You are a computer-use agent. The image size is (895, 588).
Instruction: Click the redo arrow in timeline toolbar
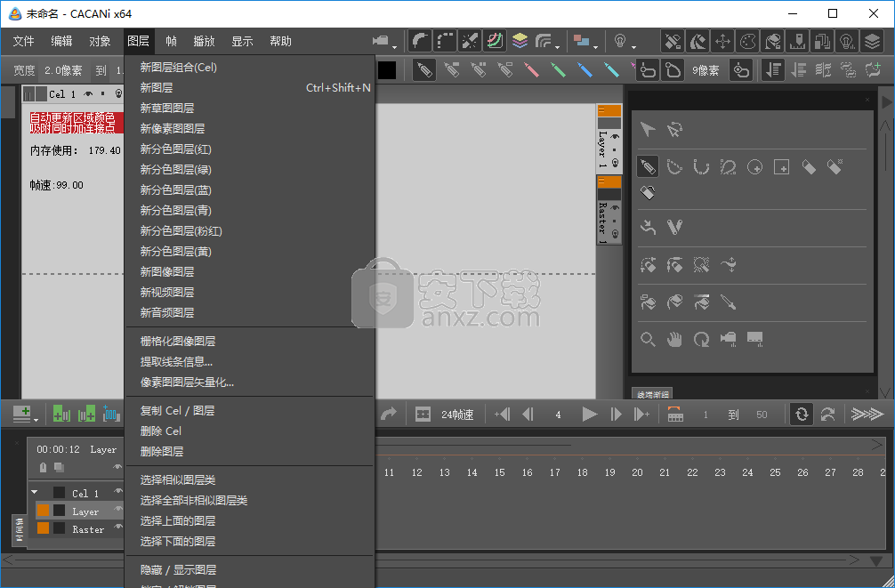click(389, 415)
